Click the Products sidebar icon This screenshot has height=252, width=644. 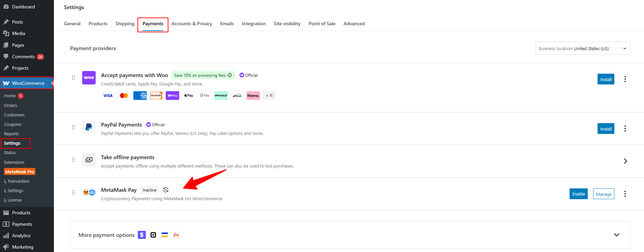(x=6, y=213)
